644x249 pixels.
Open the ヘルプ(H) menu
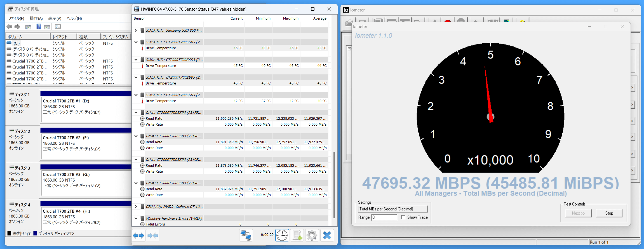click(x=74, y=18)
